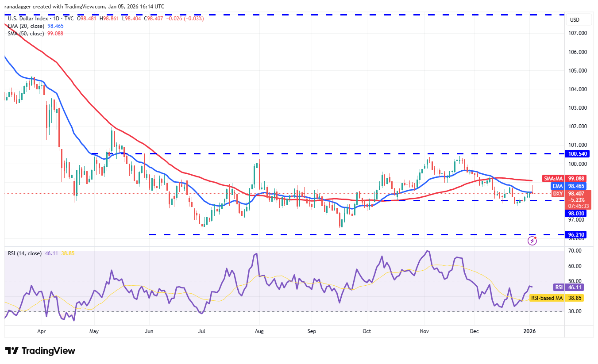This screenshot has height=364, width=598.
Task: Toggle visibility of the EMA (20, close) indicator
Action: pyautogui.click(x=25, y=26)
